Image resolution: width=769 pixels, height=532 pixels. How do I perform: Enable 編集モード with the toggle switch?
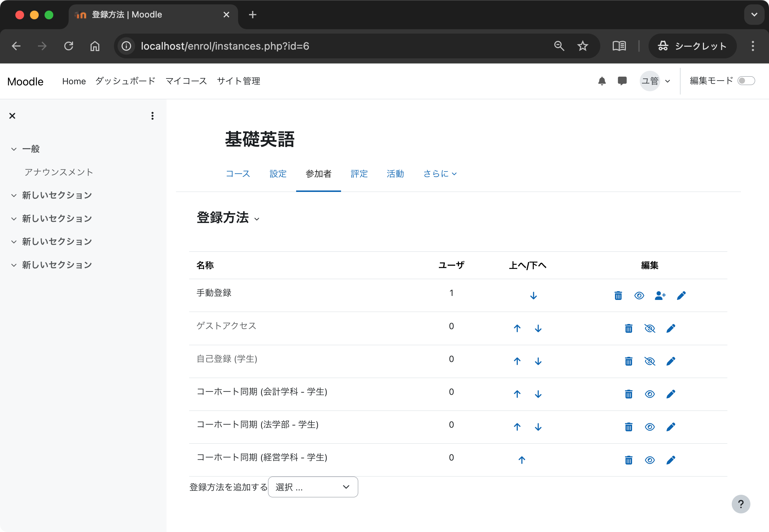747,81
